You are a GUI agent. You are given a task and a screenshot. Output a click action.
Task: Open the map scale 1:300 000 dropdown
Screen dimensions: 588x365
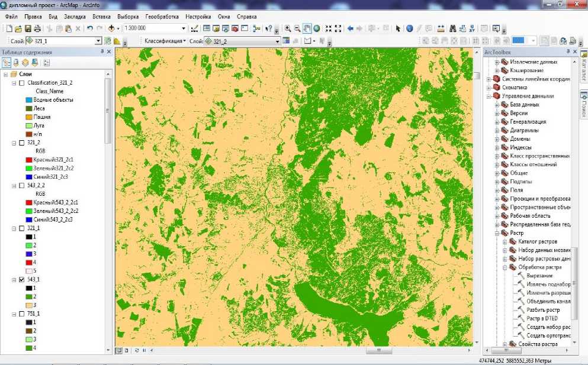[x=183, y=28]
